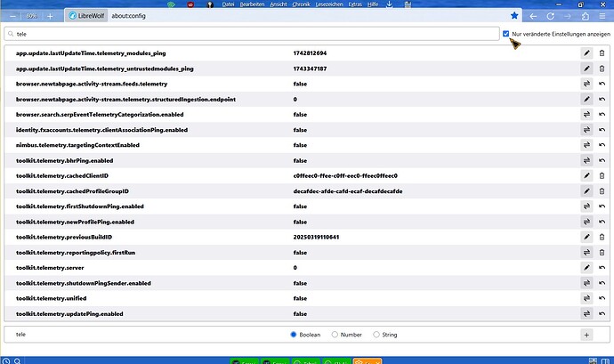Screen dimensions: 614x364
Task: Toggle toolkit.telemetry.bhrPing.enabled value
Action: 586,161
